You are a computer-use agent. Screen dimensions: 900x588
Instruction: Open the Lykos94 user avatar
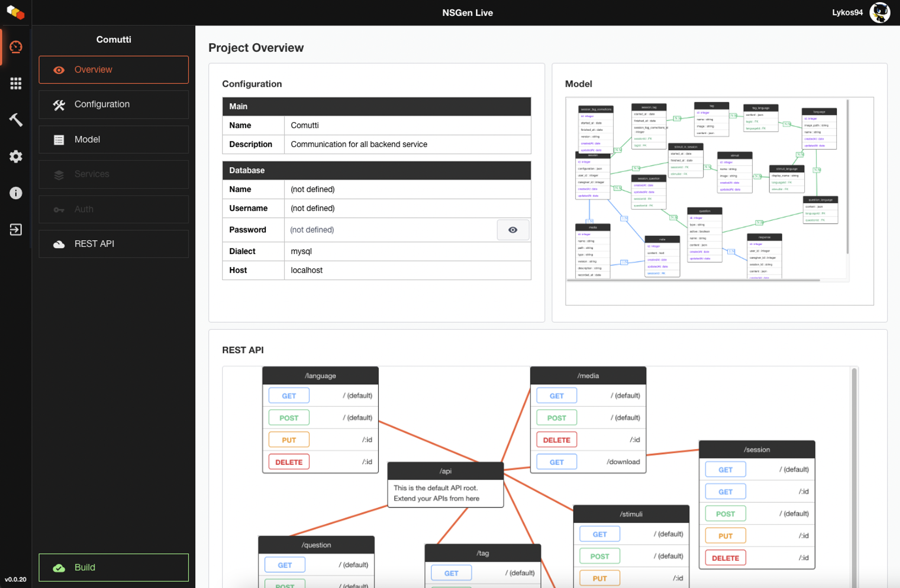point(879,13)
